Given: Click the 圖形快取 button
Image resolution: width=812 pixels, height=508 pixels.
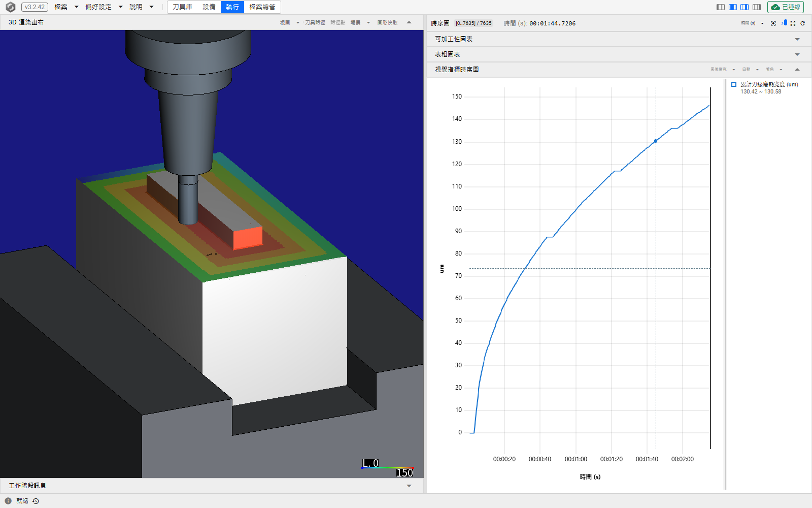Looking at the screenshot, I should 387,22.
